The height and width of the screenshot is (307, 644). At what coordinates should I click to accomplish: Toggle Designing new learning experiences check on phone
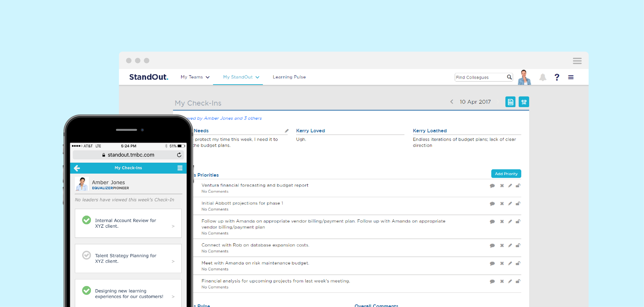[87, 291]
